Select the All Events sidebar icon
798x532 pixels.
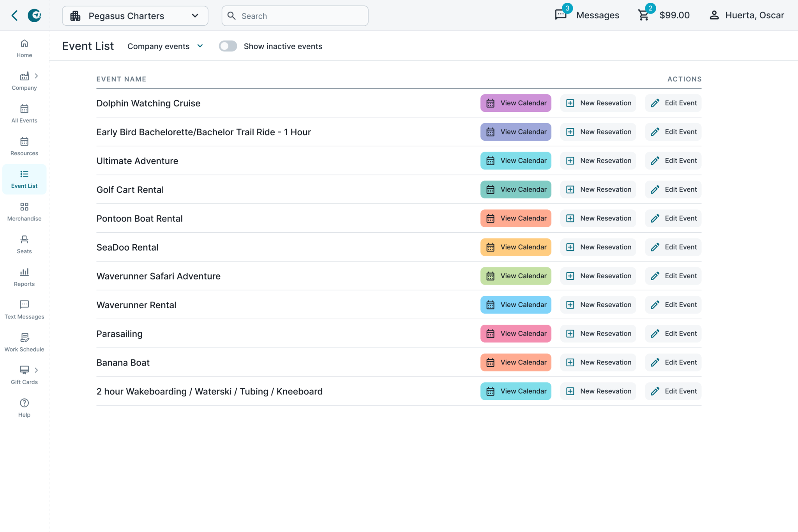(24, 113)
